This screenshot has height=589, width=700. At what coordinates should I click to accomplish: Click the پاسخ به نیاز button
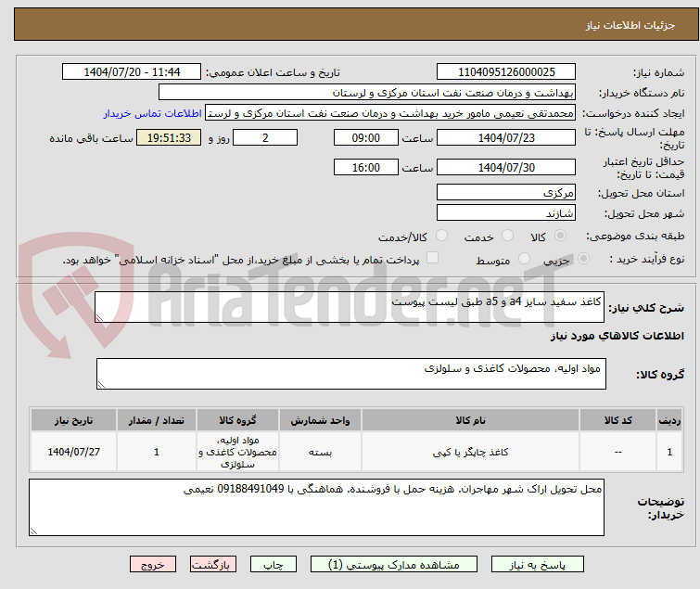[538, 565]
